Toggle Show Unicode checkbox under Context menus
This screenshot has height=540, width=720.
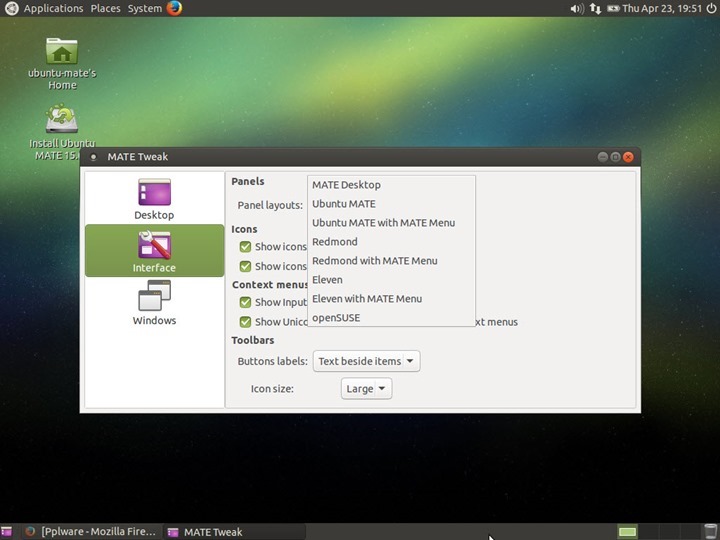click(x=245, y=322)
